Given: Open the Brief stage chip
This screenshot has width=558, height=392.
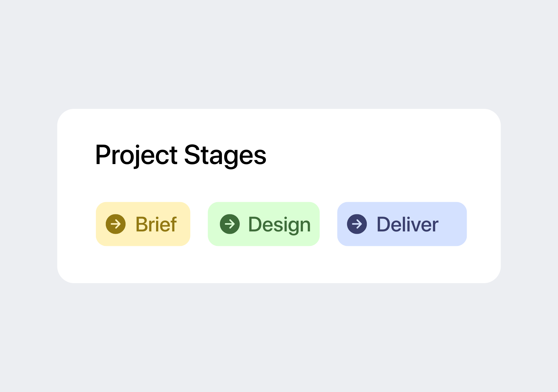Looking at the screenshot, I should [143, 224].
